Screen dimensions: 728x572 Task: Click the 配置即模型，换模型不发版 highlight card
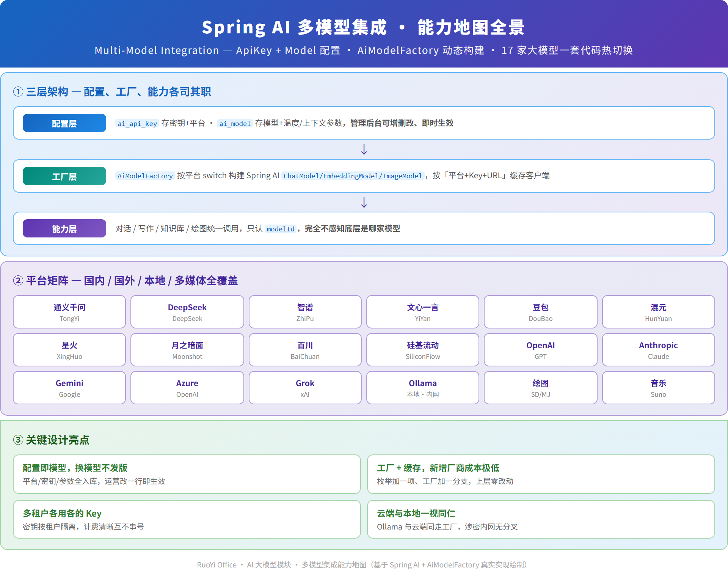pos(187,474)
